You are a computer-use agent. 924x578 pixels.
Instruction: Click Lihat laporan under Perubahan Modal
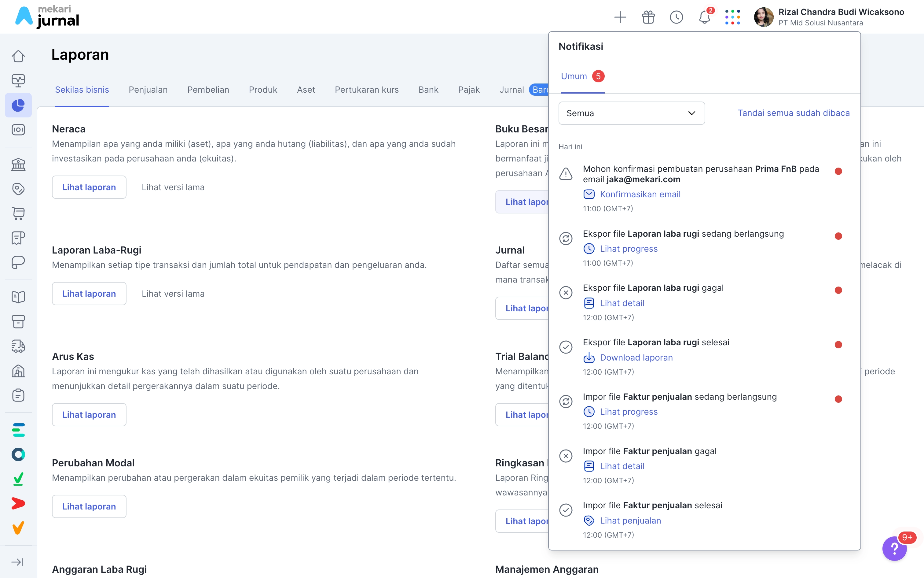point(89,506)
